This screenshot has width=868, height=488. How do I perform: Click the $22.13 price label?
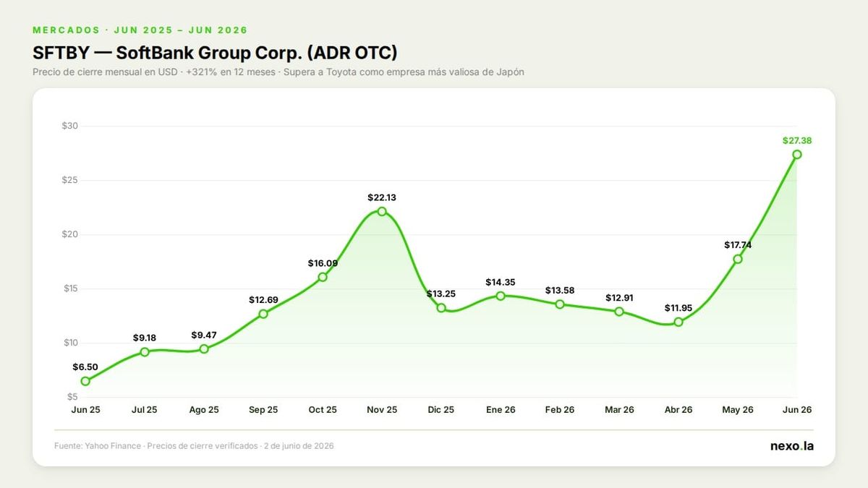click(382, 197)
